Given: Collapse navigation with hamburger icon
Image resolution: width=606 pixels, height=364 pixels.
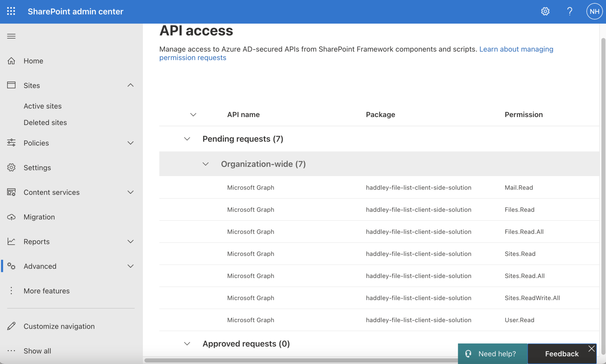Looking at the screenshot, I should click(11, 36).
